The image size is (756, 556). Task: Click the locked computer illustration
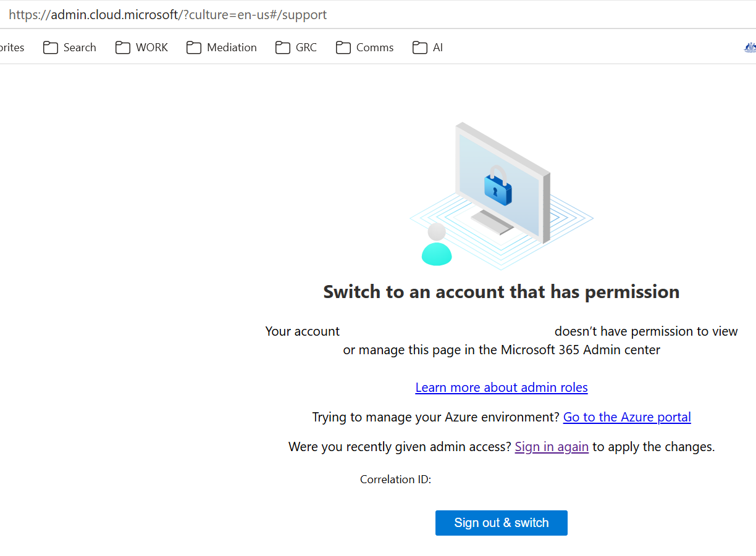point(502,196)
